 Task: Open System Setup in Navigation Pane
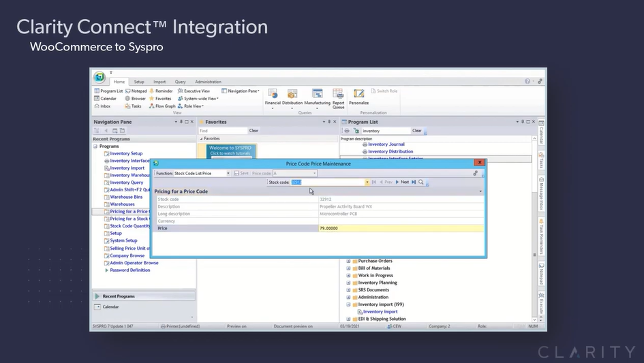tap(123, 240)
